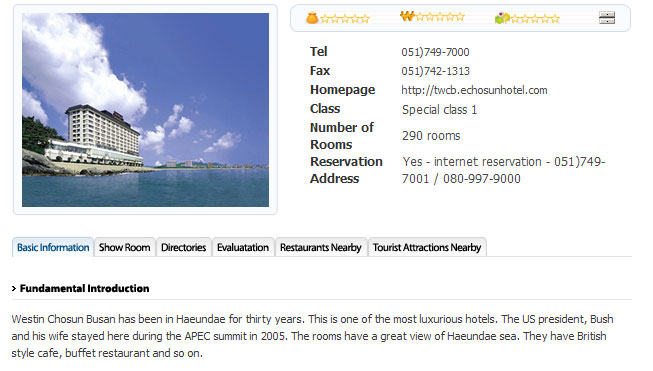This screenshot has height=371, width=653.
Task: Open the twcb.echosunhotel.com homepage link
Action: pyautogui.click(x=474, y=90)
